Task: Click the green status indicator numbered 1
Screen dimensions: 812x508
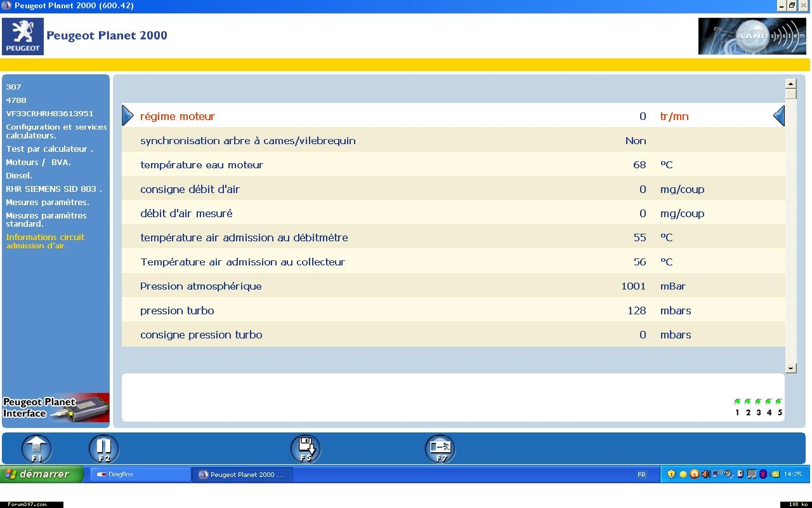Action: (737, 402)
